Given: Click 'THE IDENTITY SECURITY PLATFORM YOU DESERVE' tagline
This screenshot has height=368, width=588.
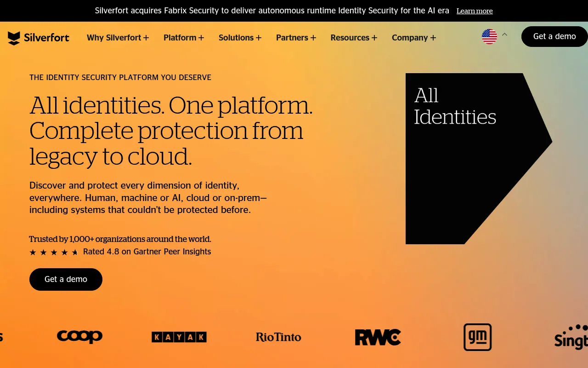Looking at the screenshot, I should click(x=120, y=77).
